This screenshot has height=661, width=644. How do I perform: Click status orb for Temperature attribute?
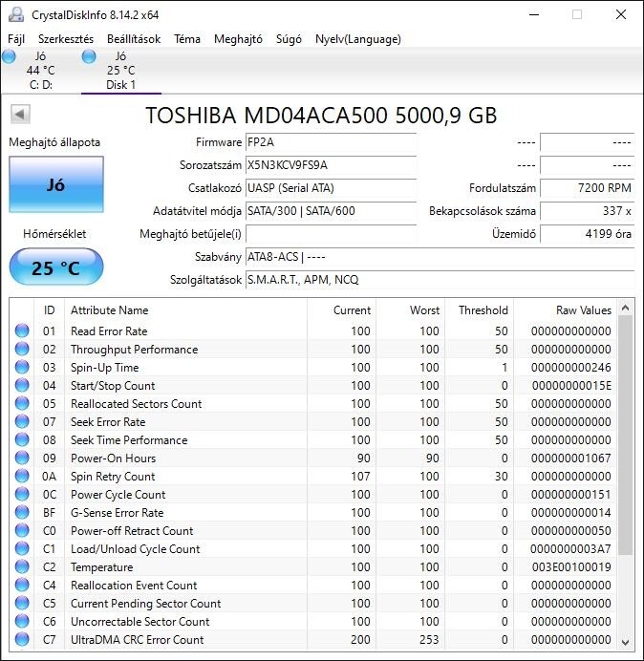point(22,566)
